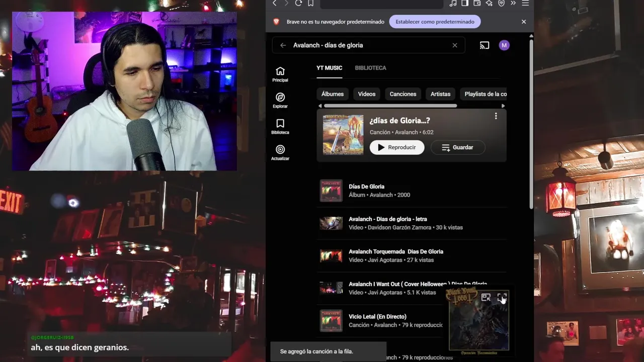Viewport: 644px width, 362px height.
Task: Click Davidson Garzón Zamora • 30 k vistas text
Action: (x=415, y=227)
